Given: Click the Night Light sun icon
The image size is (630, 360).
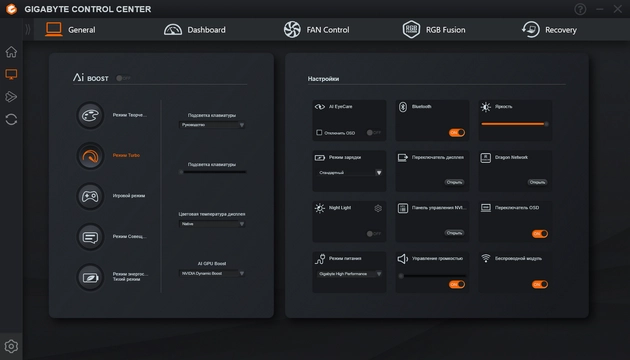Looking at the screenshot, I should [x=320, y=208].
